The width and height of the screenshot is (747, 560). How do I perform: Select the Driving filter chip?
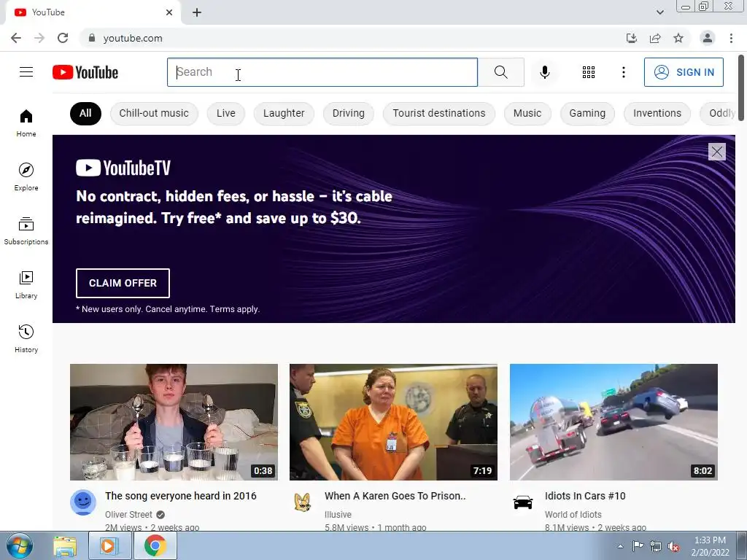point(348,113)
